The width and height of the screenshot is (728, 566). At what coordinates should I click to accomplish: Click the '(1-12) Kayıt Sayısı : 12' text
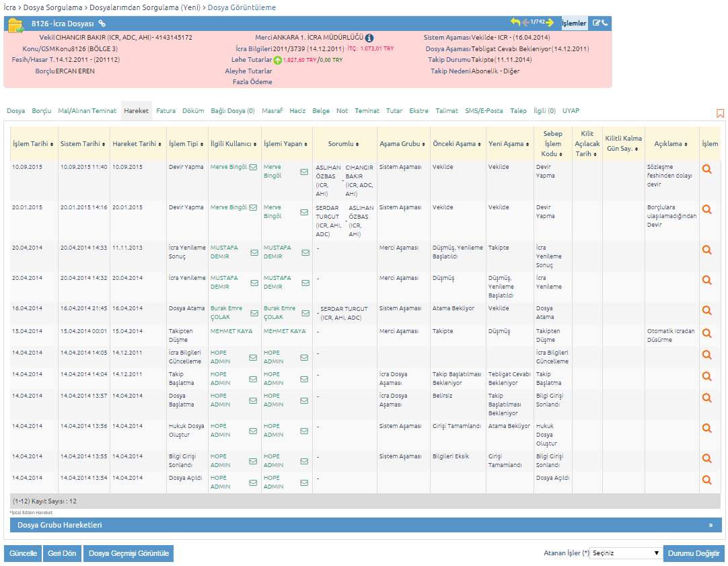[44, 501]
